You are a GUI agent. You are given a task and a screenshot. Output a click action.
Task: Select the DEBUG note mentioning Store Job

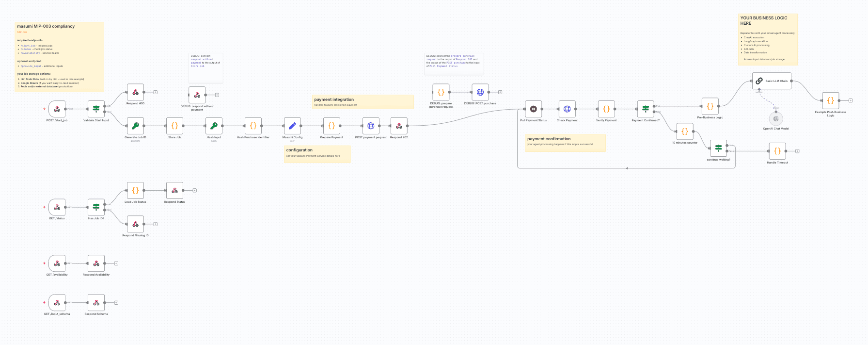click(x=205, y=68)
